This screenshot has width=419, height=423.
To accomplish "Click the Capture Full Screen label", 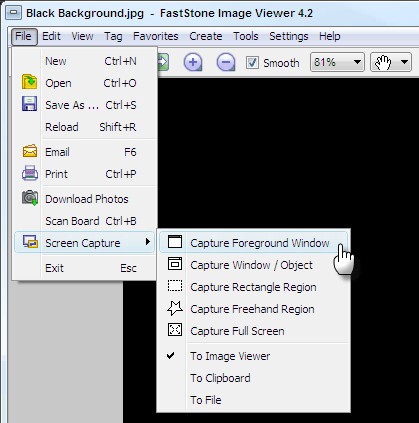I will [237, 331].
